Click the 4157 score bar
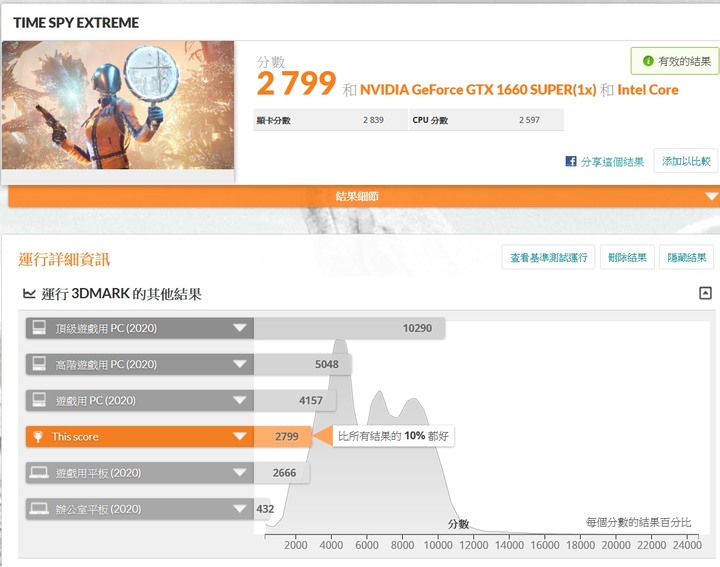The image size is (720, 567). [295, 400]
